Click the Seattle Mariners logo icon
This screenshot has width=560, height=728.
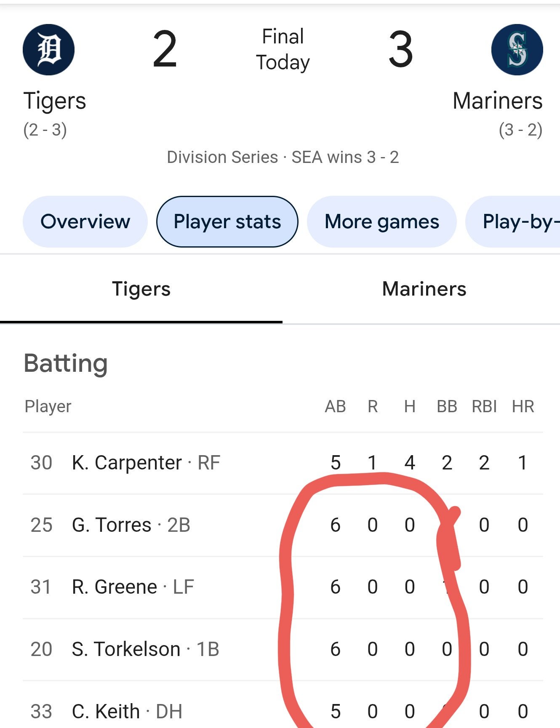[517, 50]
